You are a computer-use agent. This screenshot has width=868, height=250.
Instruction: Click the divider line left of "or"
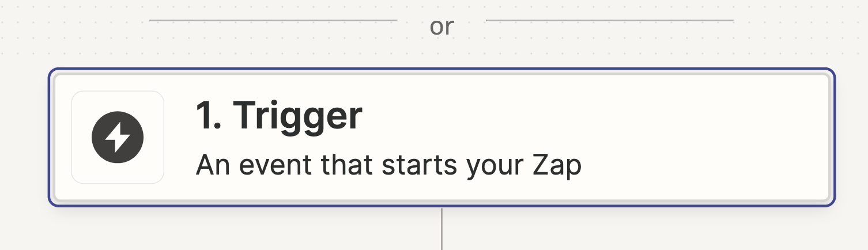(x=273, y=20)
